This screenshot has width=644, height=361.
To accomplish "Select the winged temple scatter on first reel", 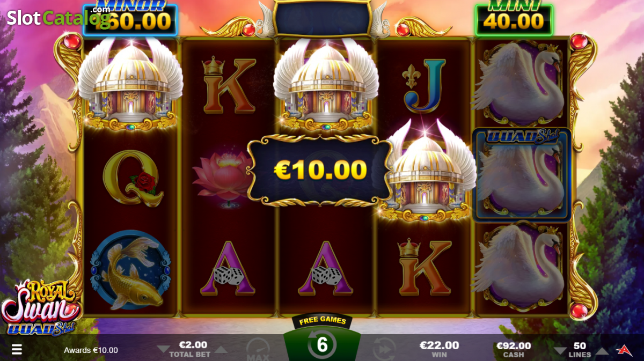I will [130, 85].
